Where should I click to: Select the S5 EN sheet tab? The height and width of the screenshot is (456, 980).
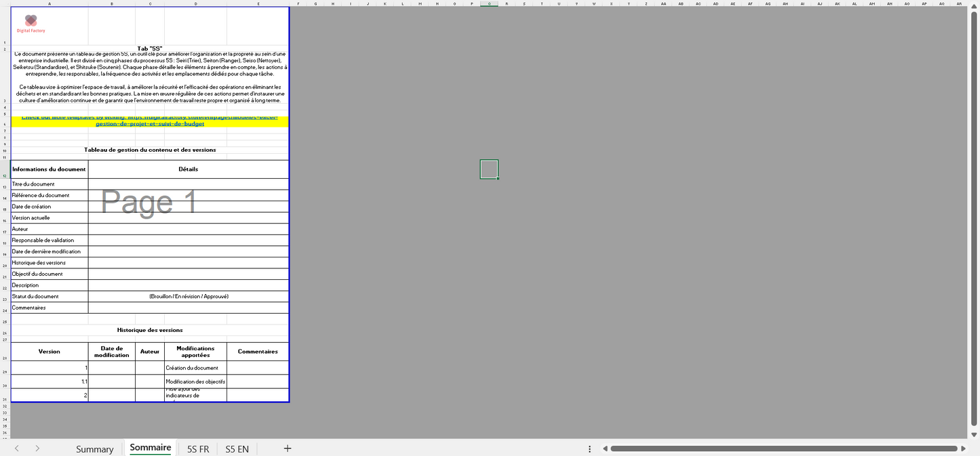[x=237, y=449]
